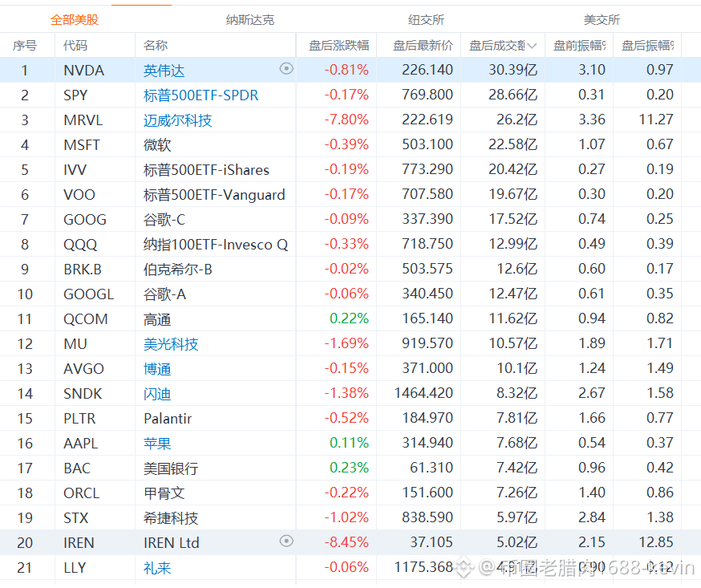Click the 代码 column header
The image size is (701, 588).
pos(75,45)
